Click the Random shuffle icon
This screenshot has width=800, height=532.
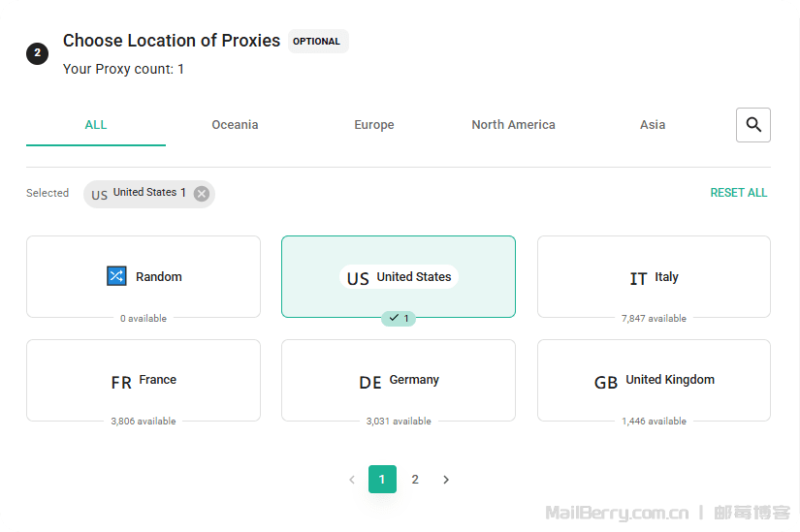point(116,276)
